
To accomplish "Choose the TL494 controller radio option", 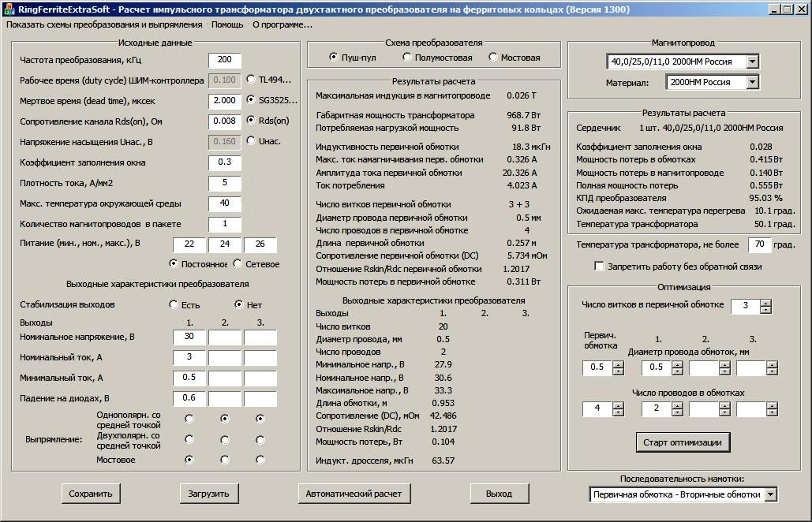I will pyautogui.click(x=251, y=80).
